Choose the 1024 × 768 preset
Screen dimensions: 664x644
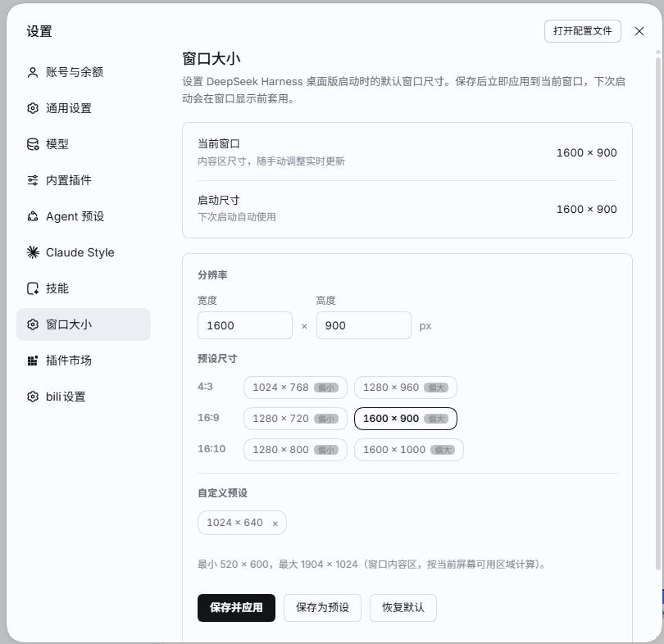pos(295,388)
